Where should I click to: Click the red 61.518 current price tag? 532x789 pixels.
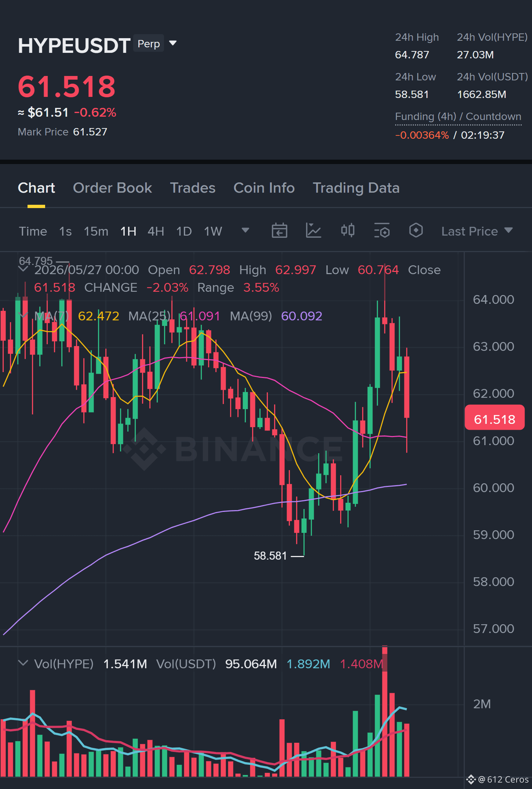point(494,419)
